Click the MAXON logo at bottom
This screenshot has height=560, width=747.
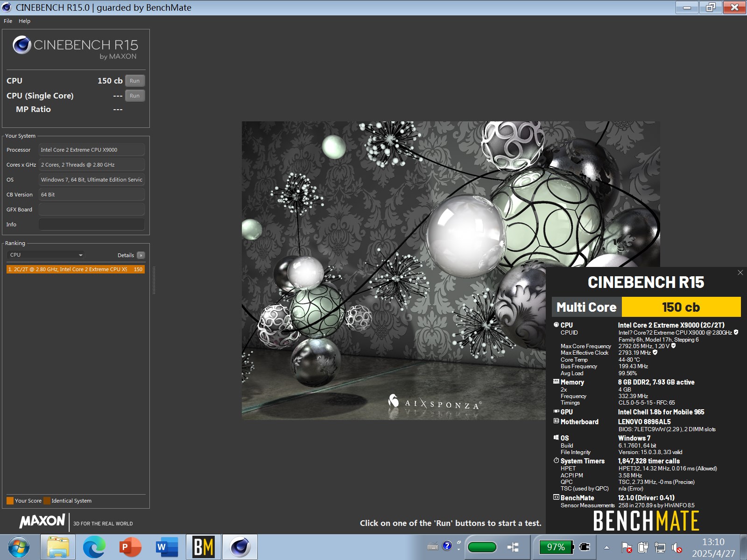point(42,521)
